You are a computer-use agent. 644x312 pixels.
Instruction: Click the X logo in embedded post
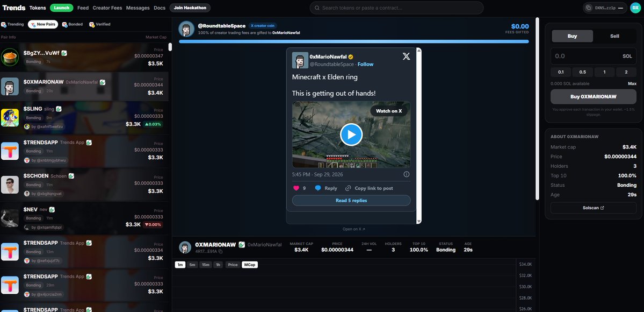[406, 57]
